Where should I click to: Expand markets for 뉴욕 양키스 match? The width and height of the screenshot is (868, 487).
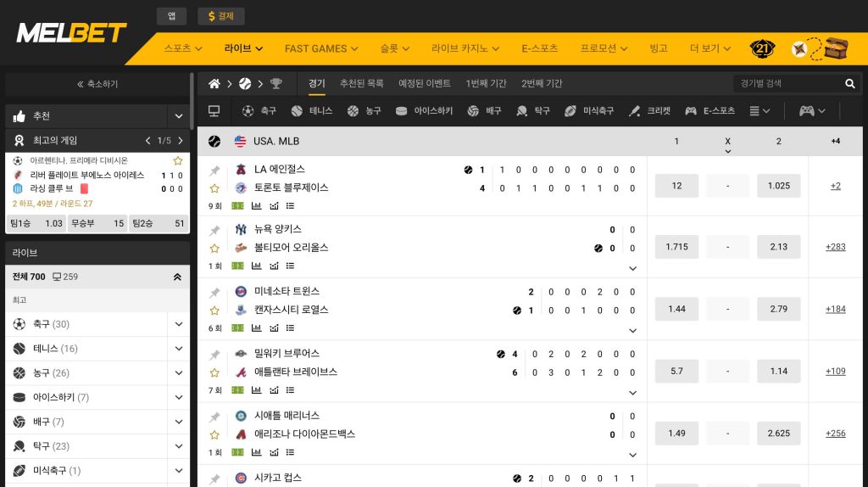pos(632,268)
